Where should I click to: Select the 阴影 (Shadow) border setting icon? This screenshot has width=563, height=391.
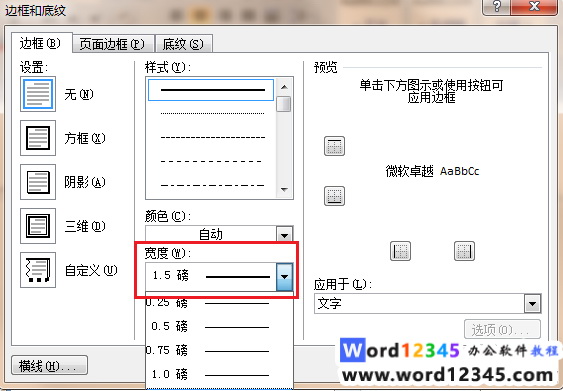(38, 182)
